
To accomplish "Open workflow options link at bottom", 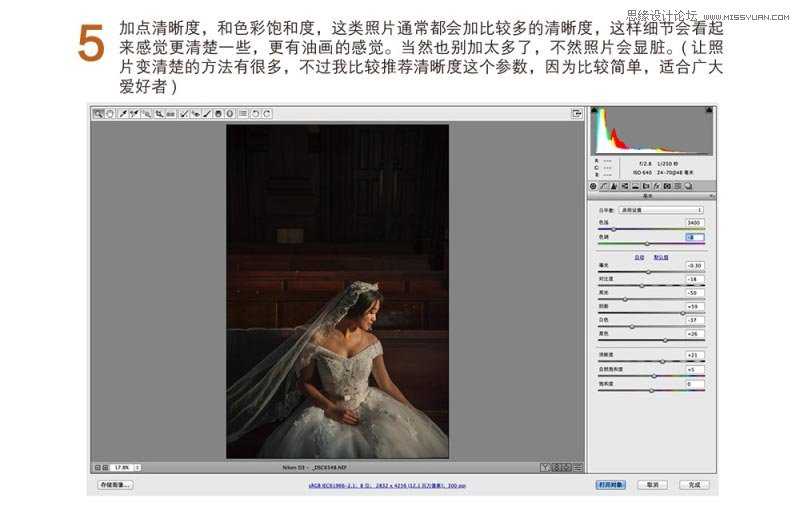I will click(387, 486).
